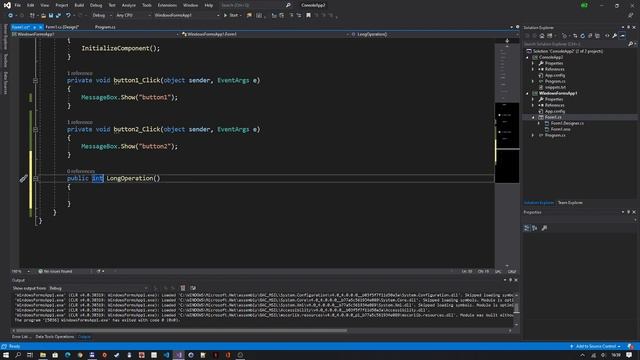Click the Categorized icon in Properties panel

[527, 228]
